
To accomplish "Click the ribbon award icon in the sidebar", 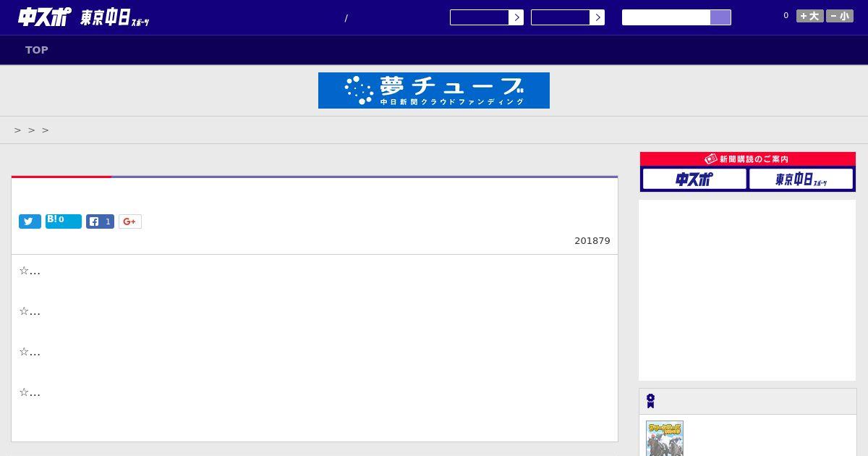I will tap(650, 401).
